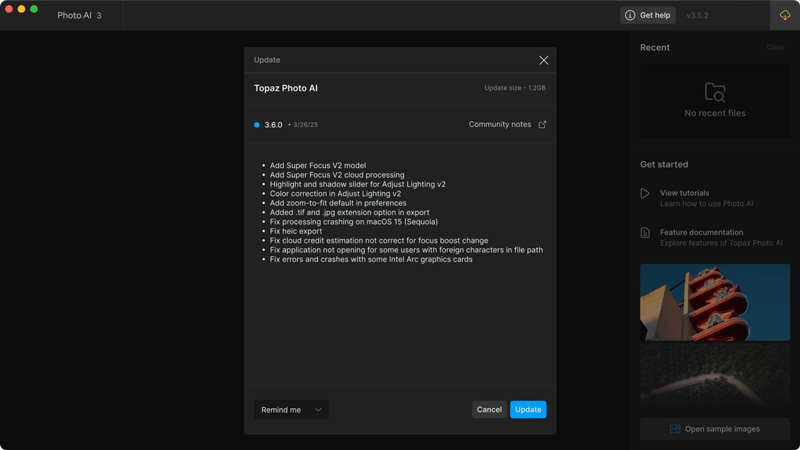Viewport: 800px width, 450px height.
Task: Click the play icon for View tutorials
Action: pos(645,193)
